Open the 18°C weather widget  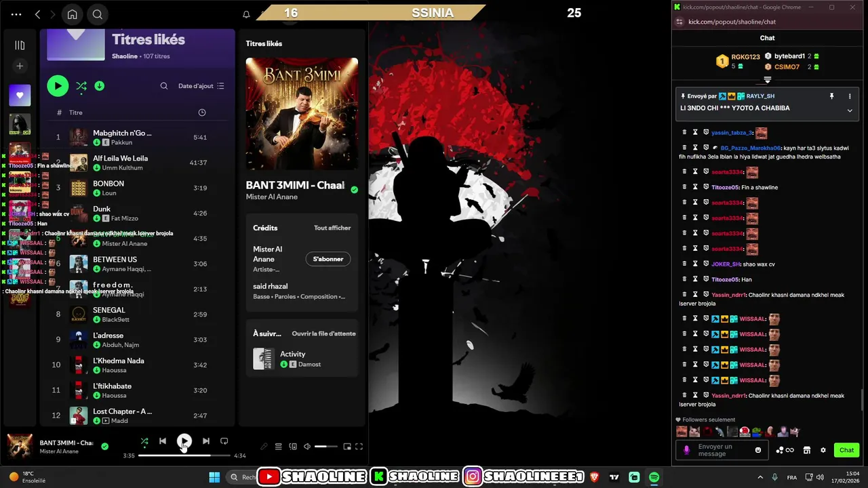point(27,477)
